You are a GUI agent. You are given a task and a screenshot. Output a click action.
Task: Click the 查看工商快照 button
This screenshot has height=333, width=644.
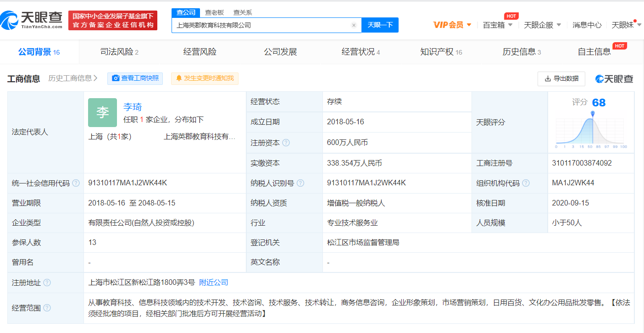click(135, 78)
